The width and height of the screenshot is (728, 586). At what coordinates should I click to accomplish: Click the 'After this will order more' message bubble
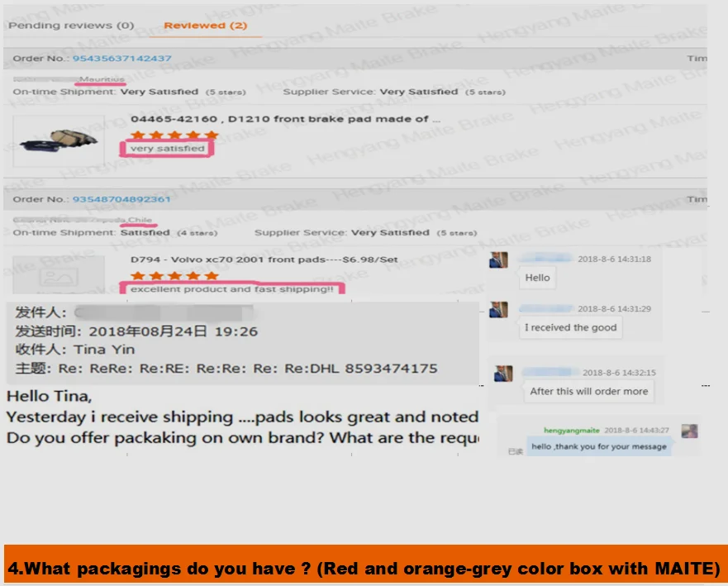tap(588, 392)
